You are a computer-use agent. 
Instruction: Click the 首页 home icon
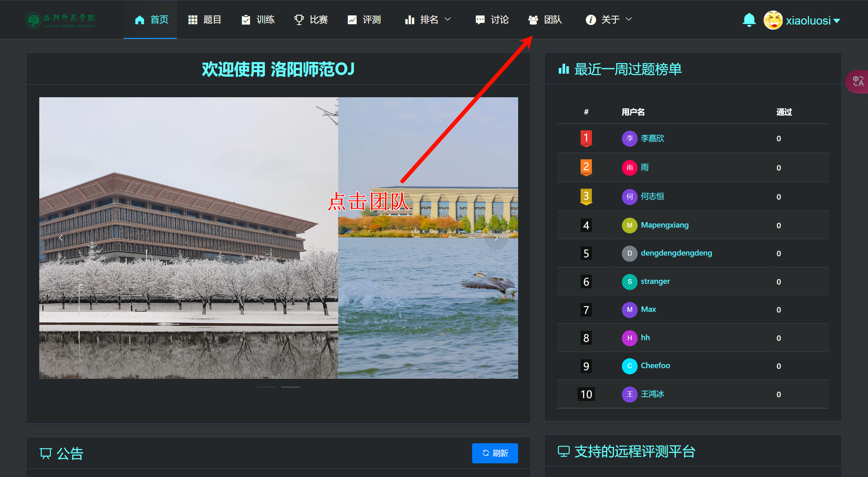coord(140,20)
